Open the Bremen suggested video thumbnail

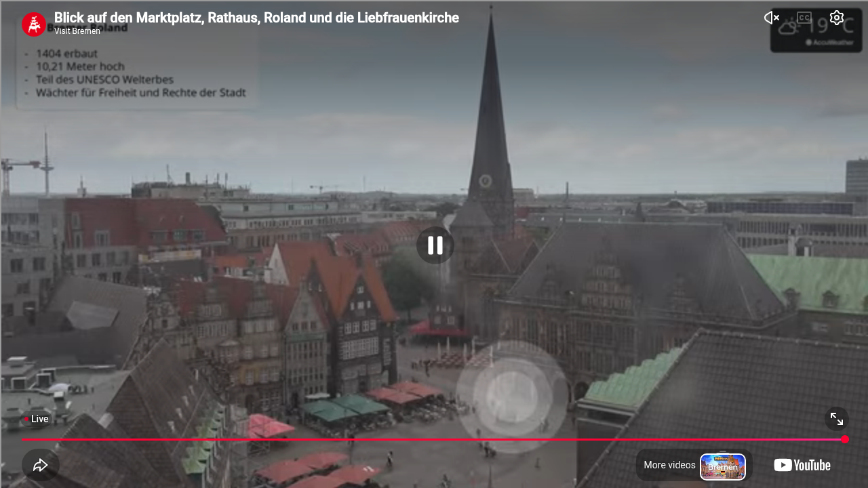tap(723, 466)
